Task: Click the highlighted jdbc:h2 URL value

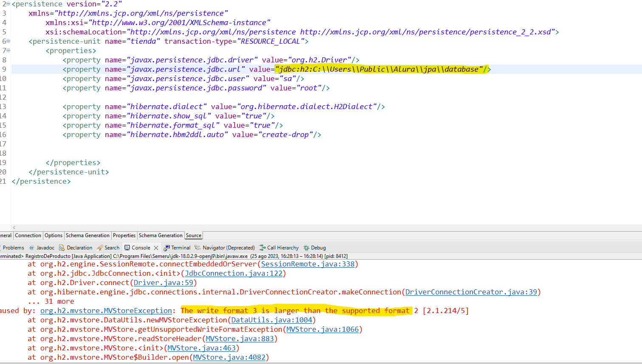Action: pos(379,69)
